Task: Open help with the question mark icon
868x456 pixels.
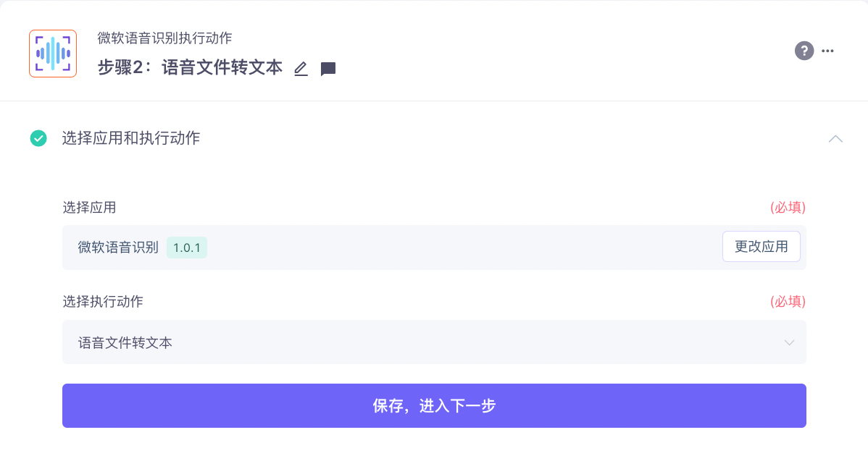Action: coord(804,51)
